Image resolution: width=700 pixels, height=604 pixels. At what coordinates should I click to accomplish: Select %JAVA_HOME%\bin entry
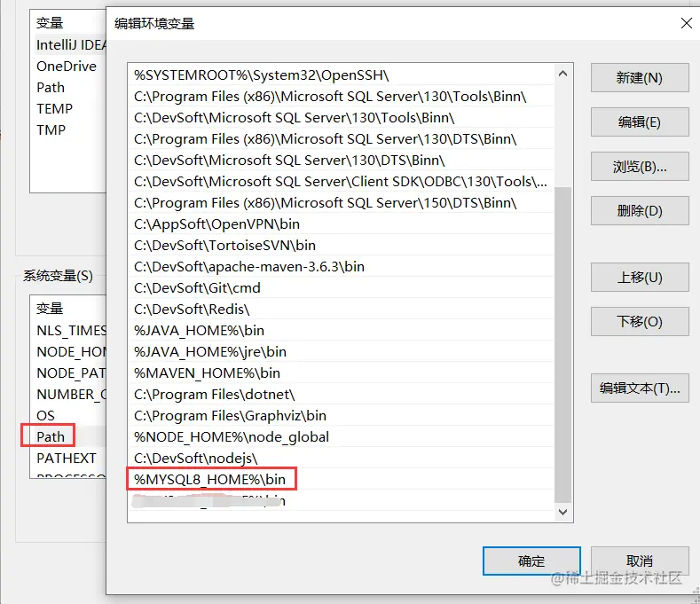pyautogui.click(x=341, y=330)
